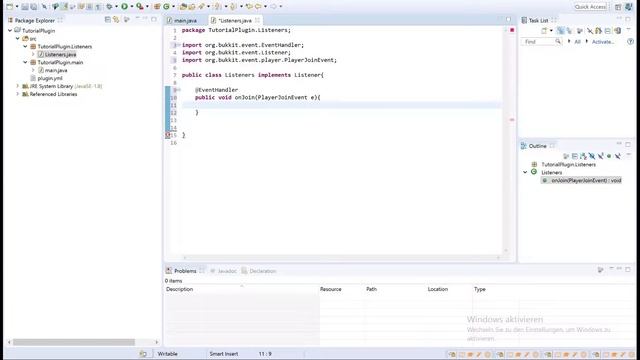
Task: Click the All filter in Task List
Action: click(x=577, y=42)
